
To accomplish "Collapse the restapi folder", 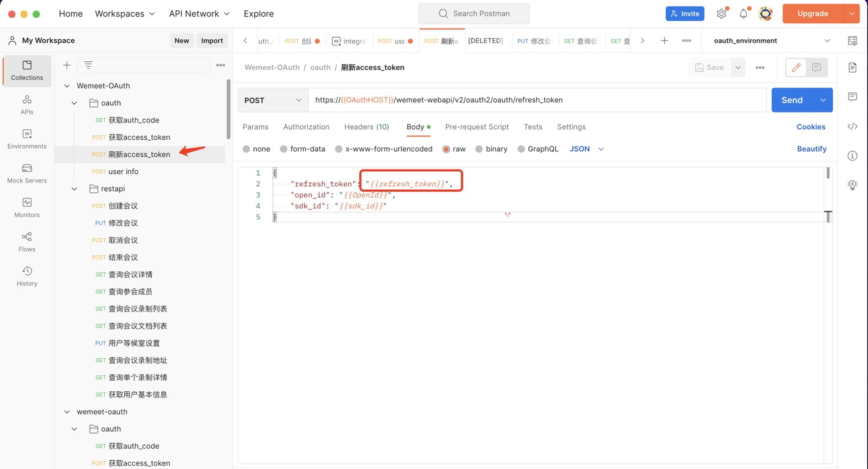I will click(74, 189).
